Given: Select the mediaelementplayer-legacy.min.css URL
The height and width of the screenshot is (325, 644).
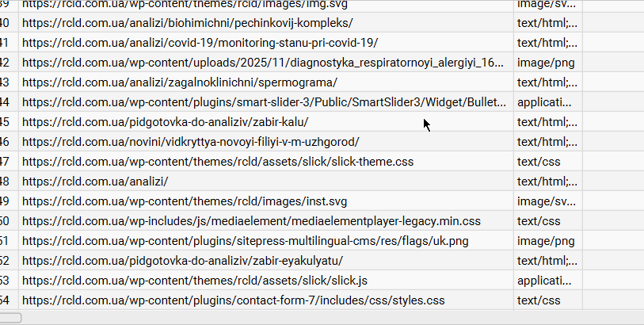Looking at the screenshot, I should (251, 221).
